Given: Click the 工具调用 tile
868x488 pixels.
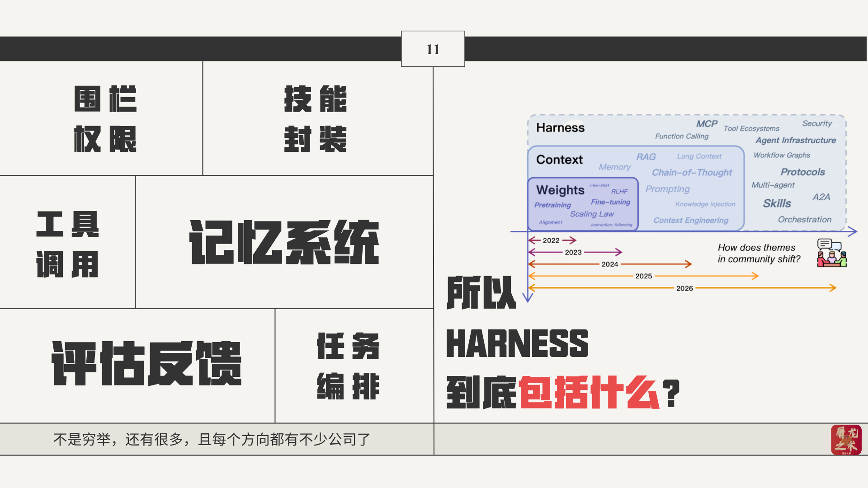Looking at the screenshot, I should pyautogui.click(x=67, y=244).
